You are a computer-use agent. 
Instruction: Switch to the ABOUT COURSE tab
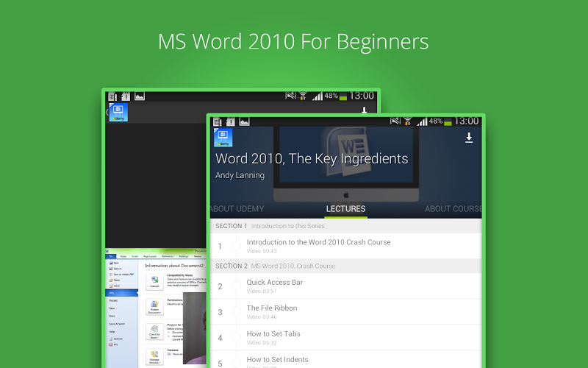pos(453,209)
